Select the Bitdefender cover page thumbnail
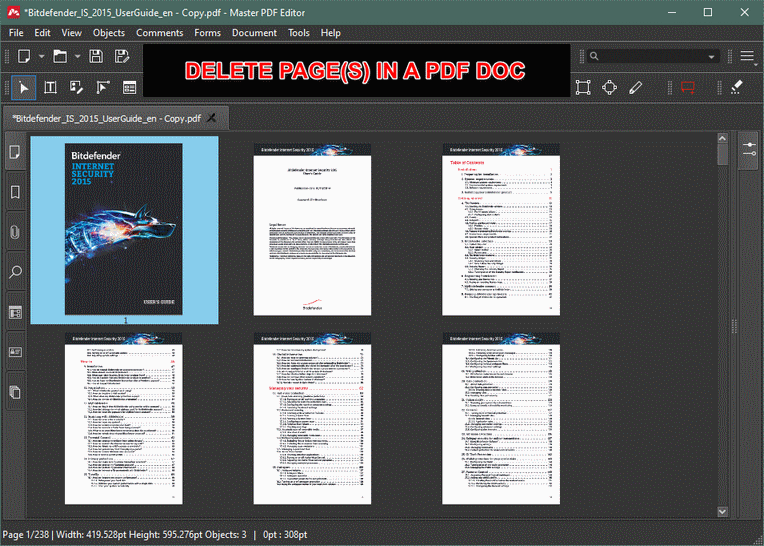 tap(124, 229)
